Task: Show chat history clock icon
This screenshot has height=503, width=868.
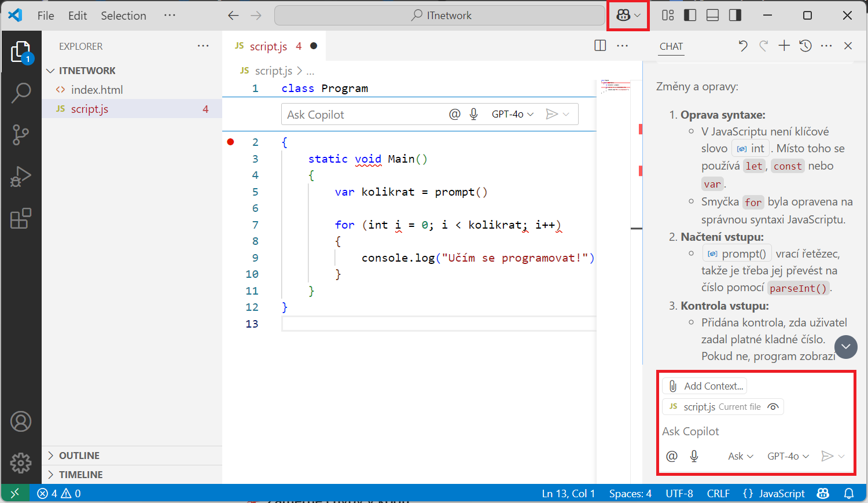Action: tap(806, 46)
